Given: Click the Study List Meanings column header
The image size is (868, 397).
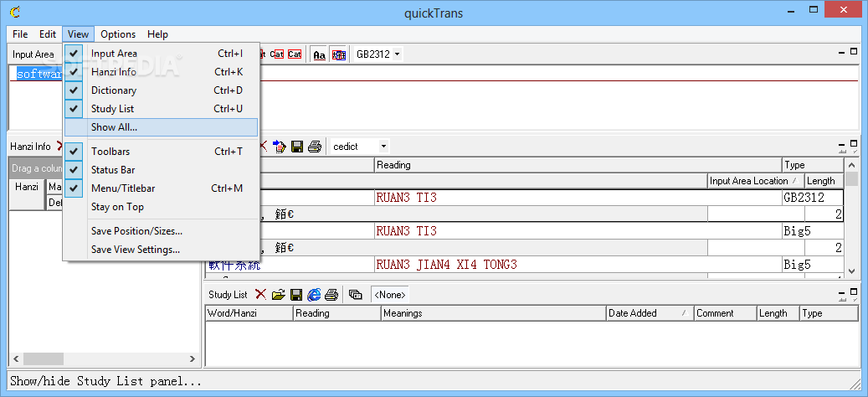Looking at the screenshot, I should click(x=494, y=313).
